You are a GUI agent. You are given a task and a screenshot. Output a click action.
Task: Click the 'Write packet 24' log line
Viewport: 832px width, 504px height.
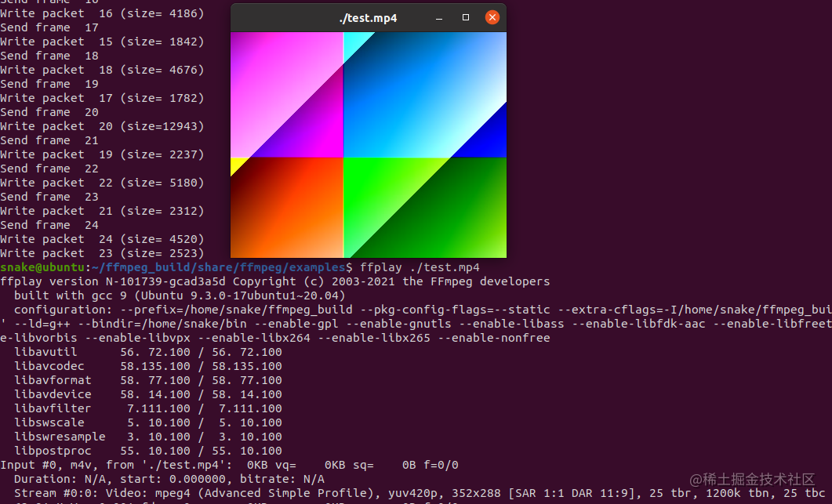pos(102,238)
